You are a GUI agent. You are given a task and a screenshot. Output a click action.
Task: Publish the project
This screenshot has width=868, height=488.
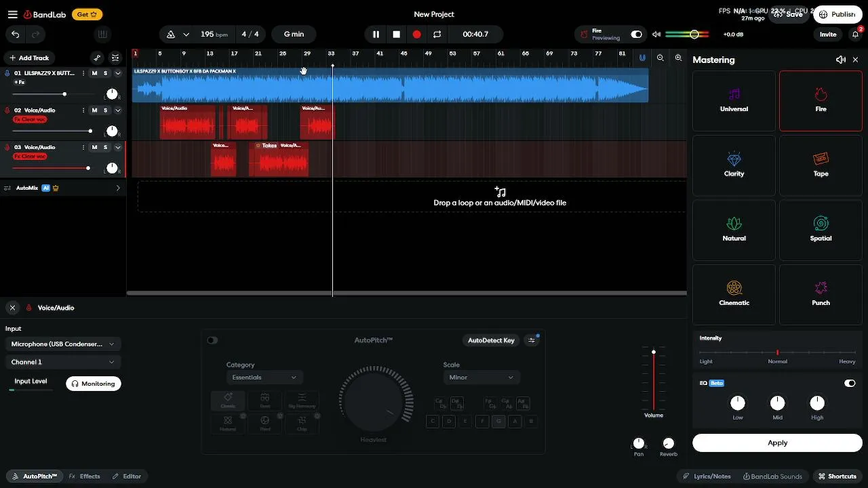point(837,14)
